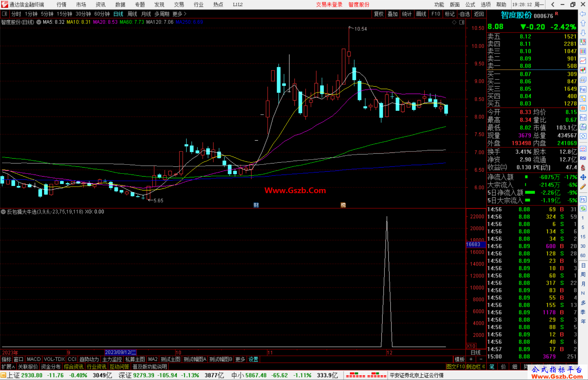Viewport: 588px width, 380px height.
Task: Open the intraday line chart sidebar icon
Action: pyautogui.click(x=583, y=61)
